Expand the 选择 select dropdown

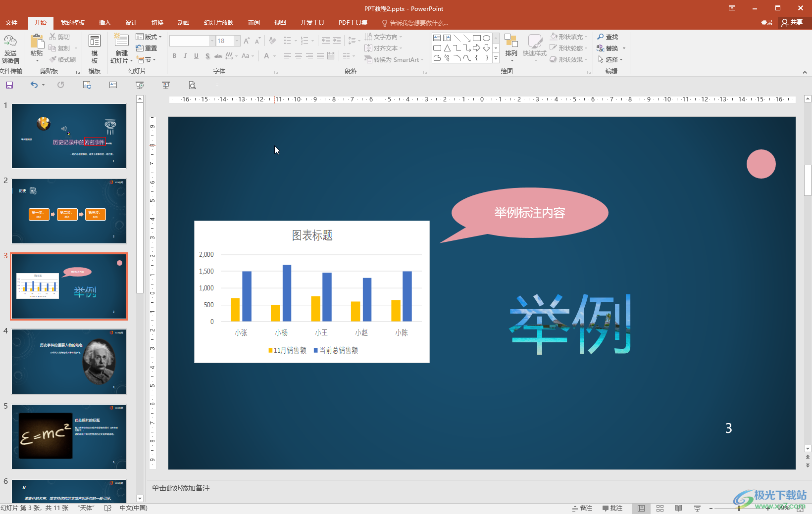[610, 59]
